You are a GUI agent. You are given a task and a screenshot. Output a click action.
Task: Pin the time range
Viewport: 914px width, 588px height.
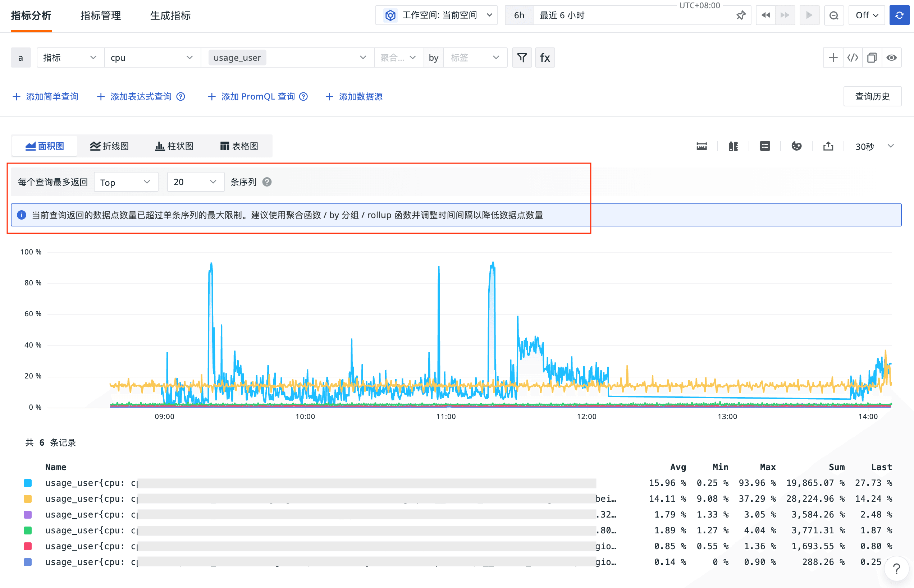coord(741,15)
